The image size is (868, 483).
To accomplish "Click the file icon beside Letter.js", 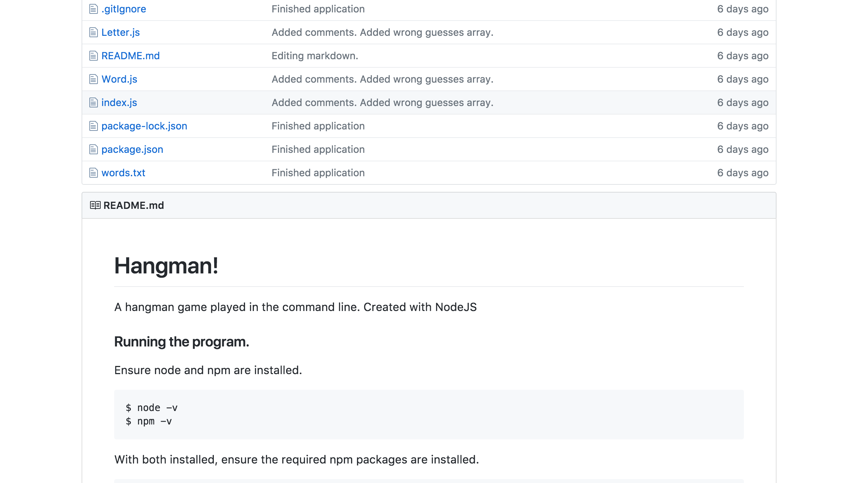I will point(93,32).
